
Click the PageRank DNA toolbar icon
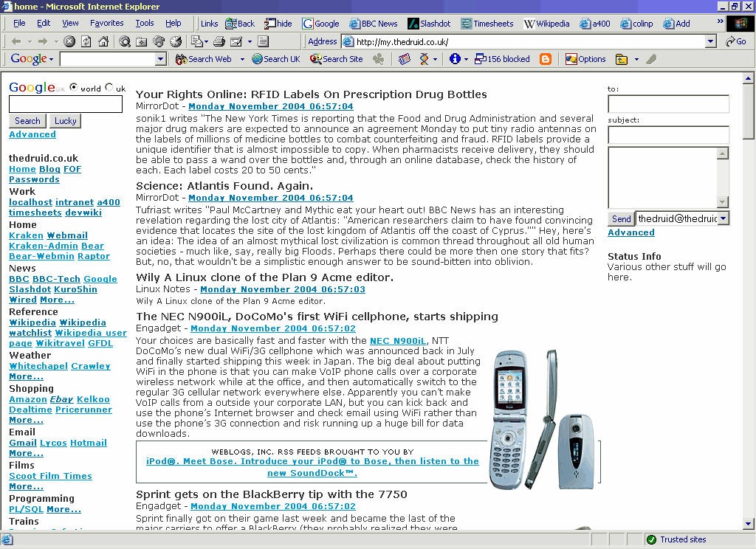point(424,59)
